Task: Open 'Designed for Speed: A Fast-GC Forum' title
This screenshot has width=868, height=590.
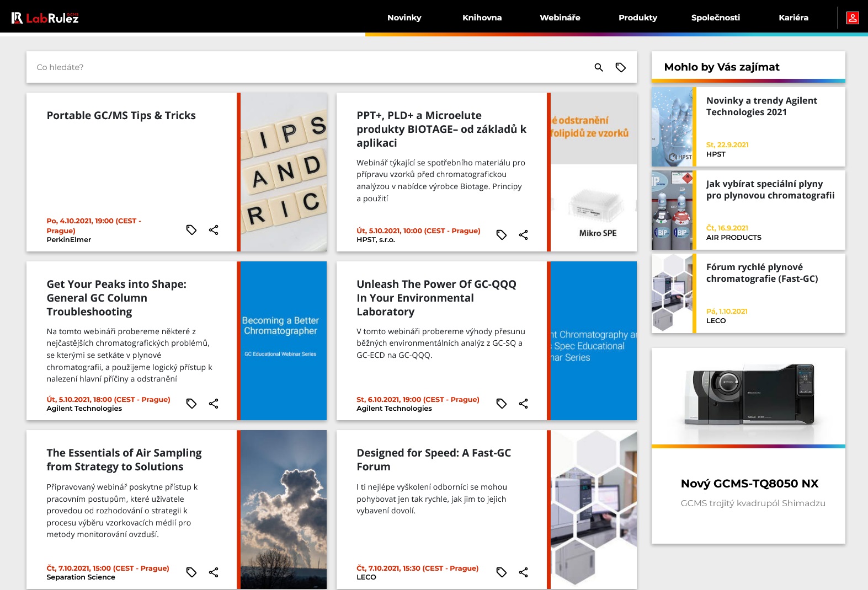Action: pyautogui.click(x=434, y=459)
